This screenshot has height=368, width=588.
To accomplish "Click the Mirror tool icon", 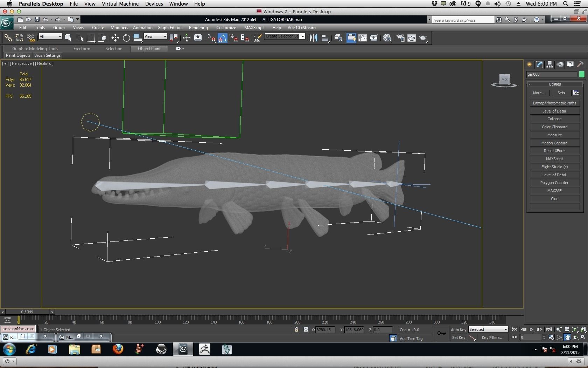I will (x=313, y=38).
